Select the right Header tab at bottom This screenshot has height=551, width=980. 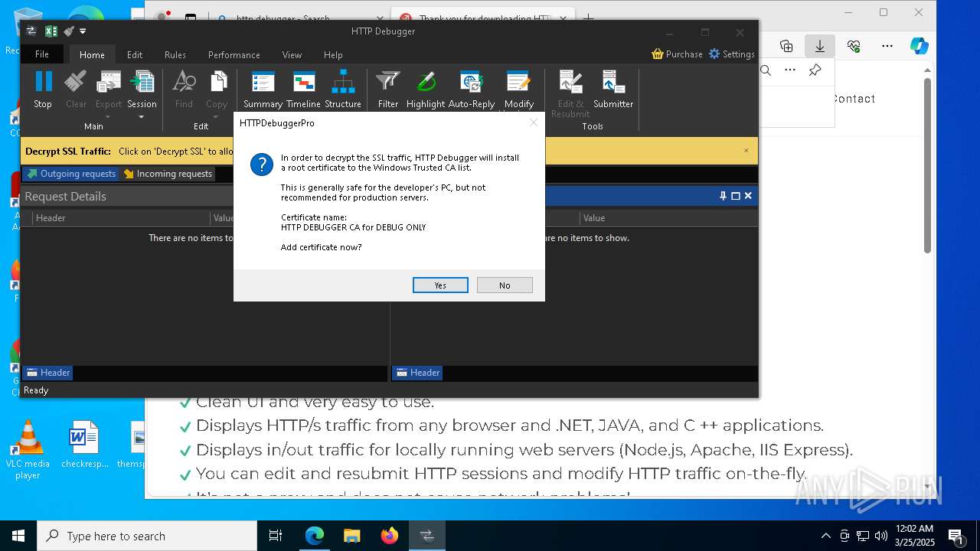coord(417,373)
